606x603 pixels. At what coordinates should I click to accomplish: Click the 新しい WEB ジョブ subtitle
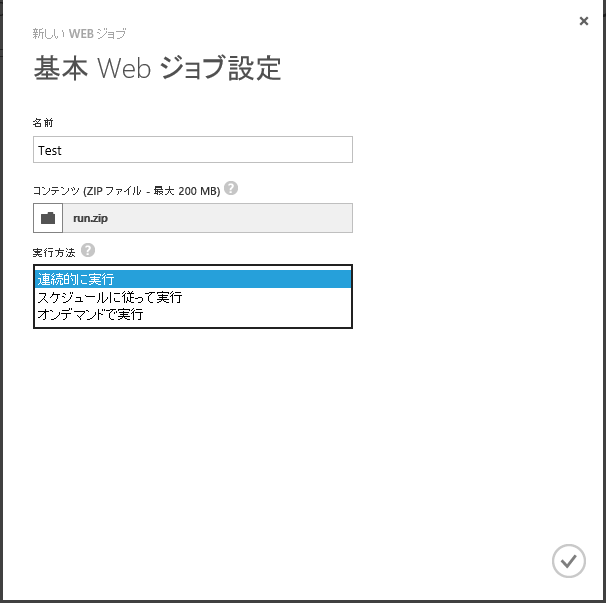coord(80,34)
